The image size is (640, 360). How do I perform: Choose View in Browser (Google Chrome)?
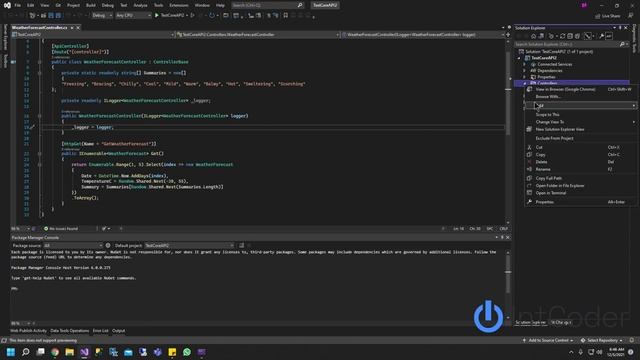581,89
